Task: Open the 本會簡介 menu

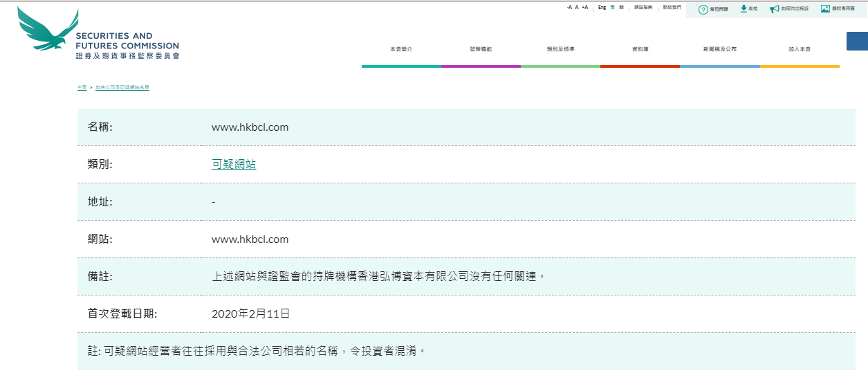Action: (401, 49)
